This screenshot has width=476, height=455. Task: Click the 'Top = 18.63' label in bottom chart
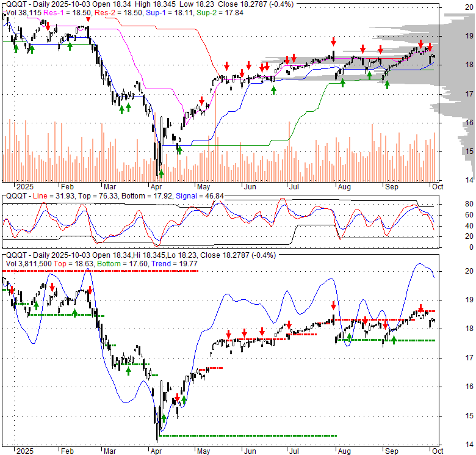74,264
